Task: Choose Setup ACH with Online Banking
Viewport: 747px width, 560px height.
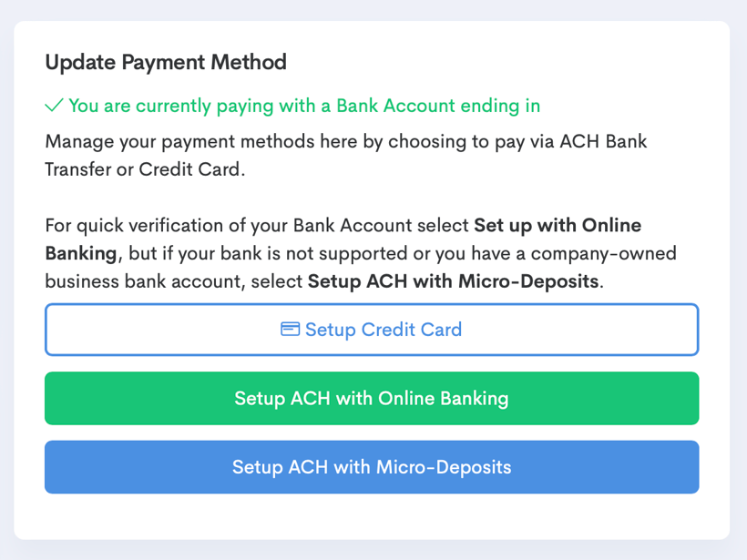Action: click(x=372, y=398)
